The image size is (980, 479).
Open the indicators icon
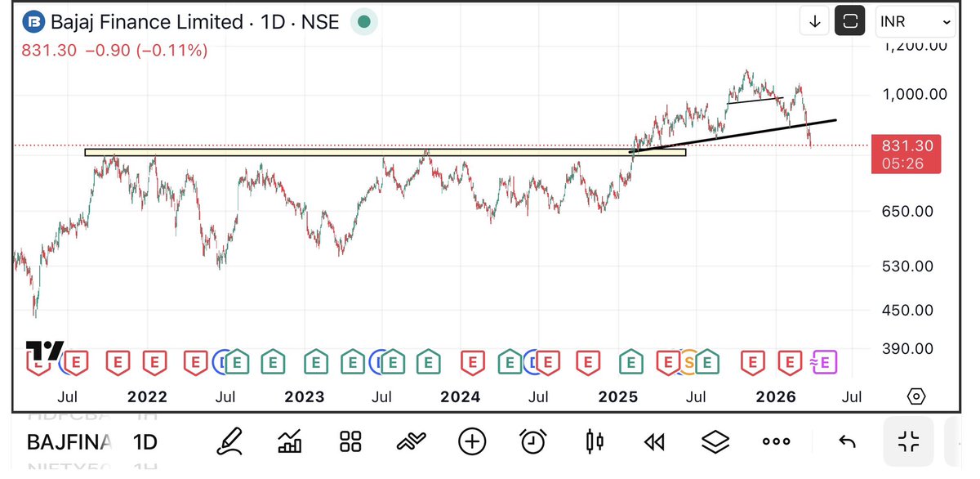(x=289, y=441)
